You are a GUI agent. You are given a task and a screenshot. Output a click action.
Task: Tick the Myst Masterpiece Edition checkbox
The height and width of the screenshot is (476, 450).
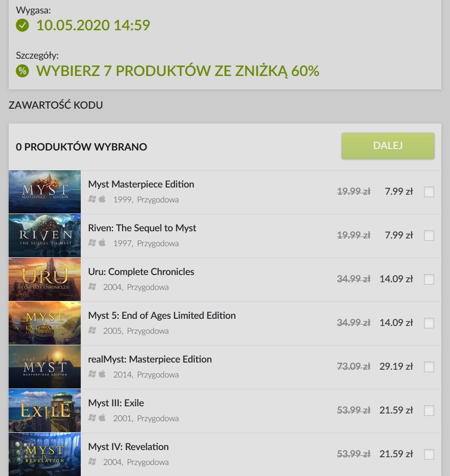coord(429,191)
